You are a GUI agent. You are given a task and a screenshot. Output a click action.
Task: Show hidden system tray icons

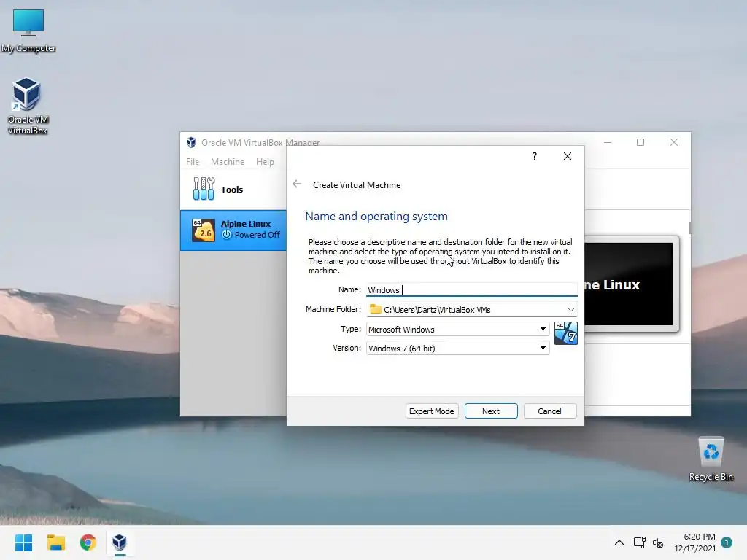click(x=619, y=542)
